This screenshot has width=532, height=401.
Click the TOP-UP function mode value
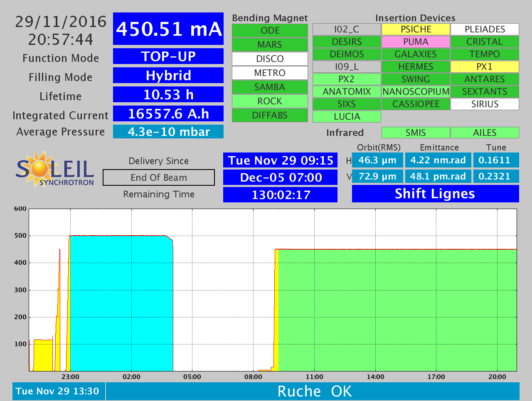click(x=168, y=56)
